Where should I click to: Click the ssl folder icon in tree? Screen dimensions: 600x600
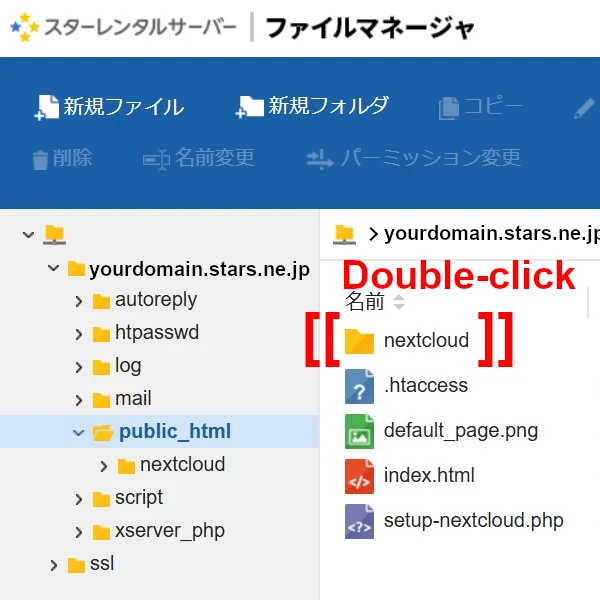(76, 565)
